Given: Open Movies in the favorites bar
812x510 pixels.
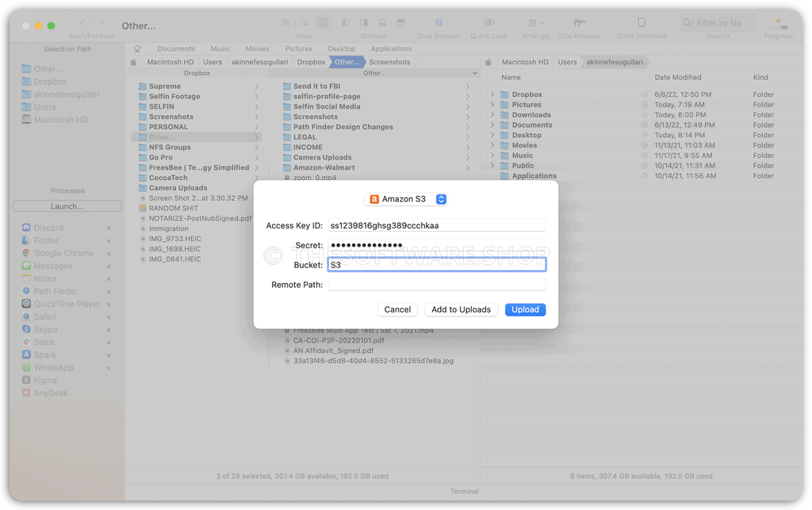Looking at the screenshot, I should click(258, 48).
